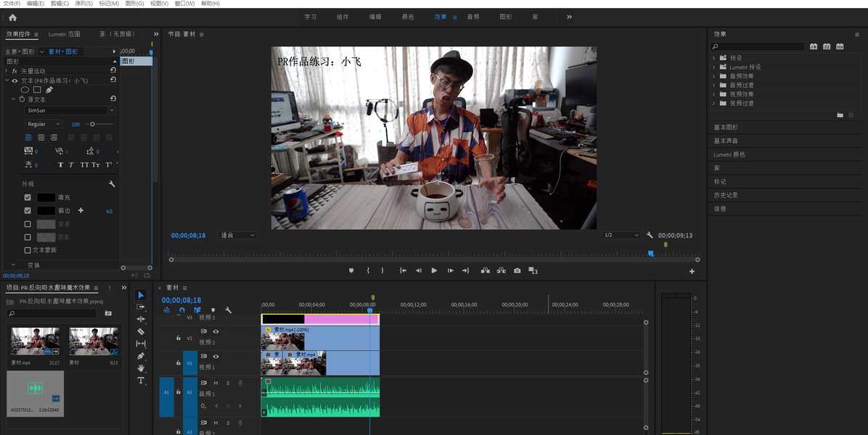The width and height of the screenshot is (868, 435).
Task: Expand the 矢量运动 effect
Action: click(7, 71)
